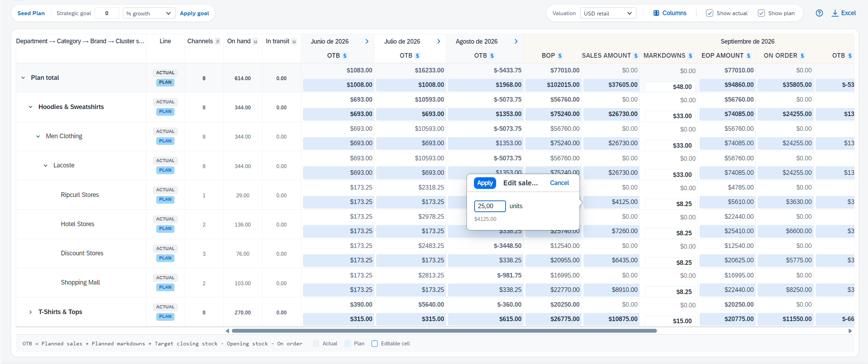Click the u unit badge beside On hand
Image resolution: width=868 pixels, height=364 pixels.
[255, 41]
